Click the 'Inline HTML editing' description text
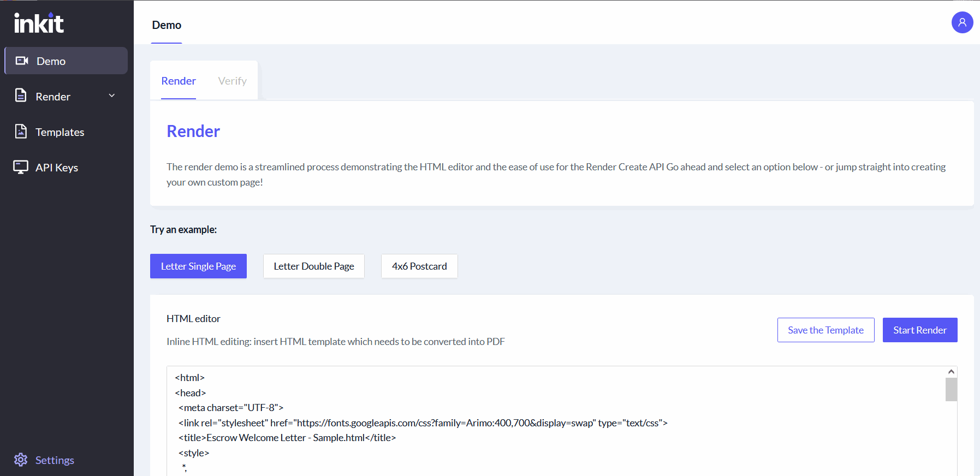Image resolution: width=980 pixels, height=476 pixels. tap(336, 341)
